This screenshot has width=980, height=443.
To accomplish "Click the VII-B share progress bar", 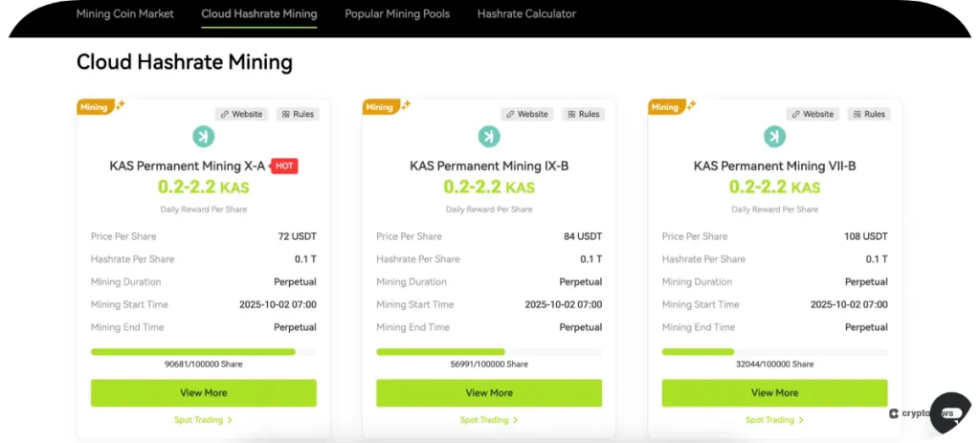I will point(774,352).
